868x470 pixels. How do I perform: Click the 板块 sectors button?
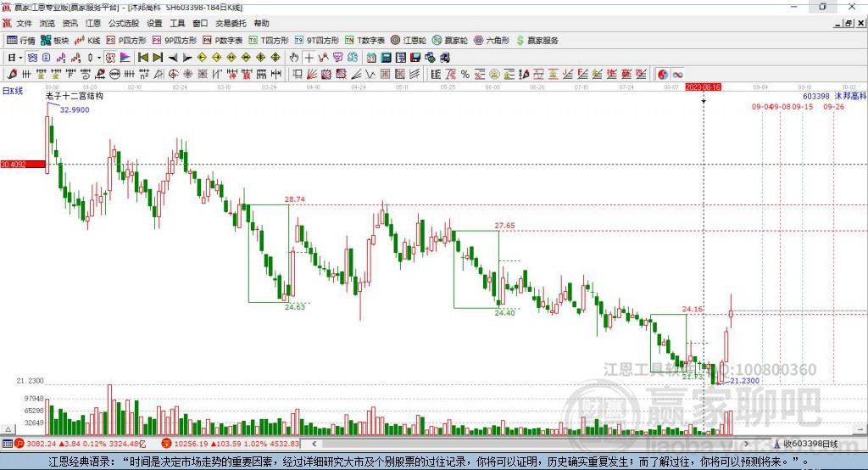pyautogui.click(x=54, y=41)
